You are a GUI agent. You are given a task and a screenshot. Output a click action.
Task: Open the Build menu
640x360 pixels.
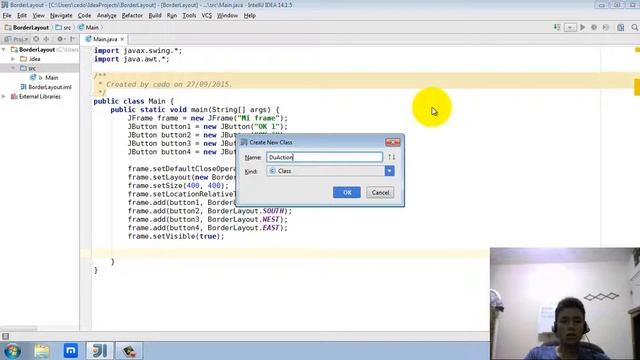pos(155,16)
